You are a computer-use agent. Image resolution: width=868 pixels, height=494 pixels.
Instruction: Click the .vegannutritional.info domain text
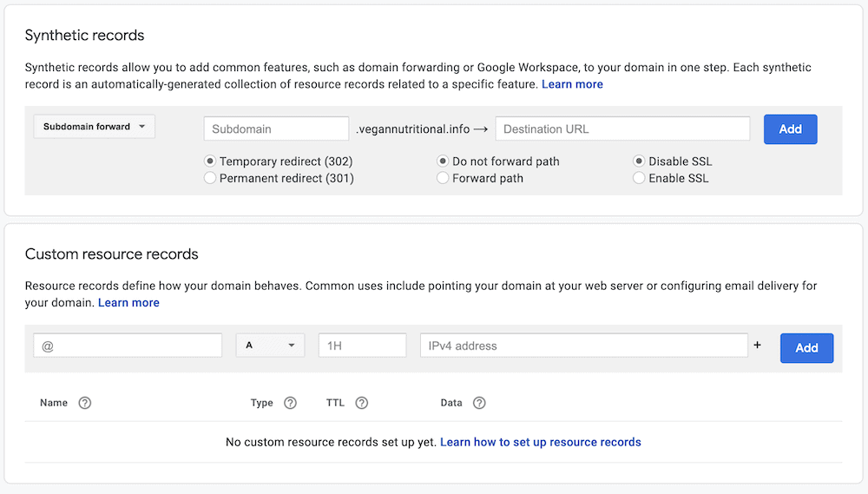[413, 129]
